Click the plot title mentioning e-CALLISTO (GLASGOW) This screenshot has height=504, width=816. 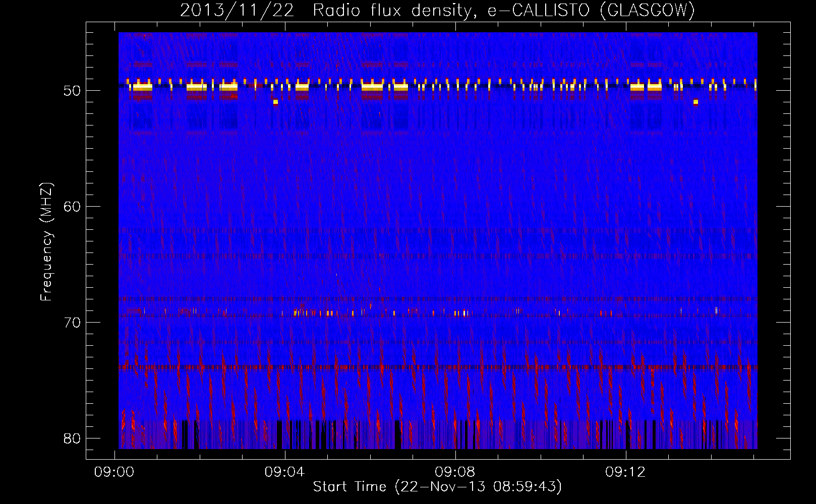click(438, 10)
